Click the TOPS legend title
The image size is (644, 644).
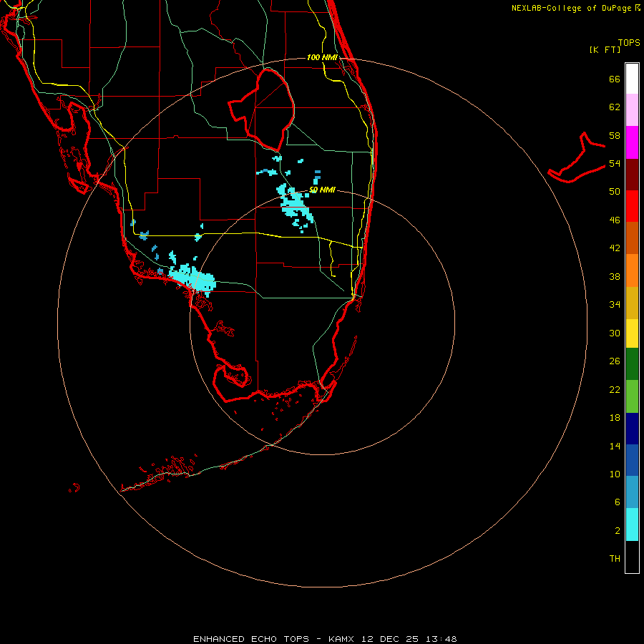pyautogui.click(x=629, y=42)
